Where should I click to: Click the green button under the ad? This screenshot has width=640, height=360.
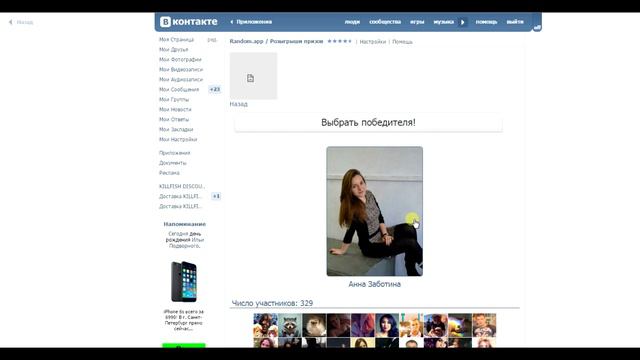pyautogui.click(x=184, y=346)
